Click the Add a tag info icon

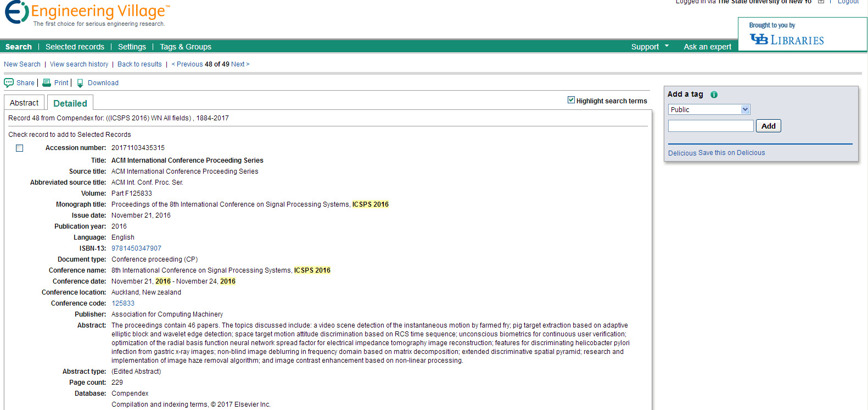(x=714, y=95)
